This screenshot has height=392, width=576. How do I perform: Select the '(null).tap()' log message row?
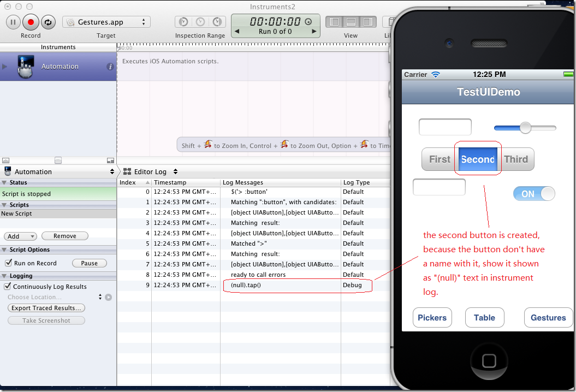click(253, 285)
